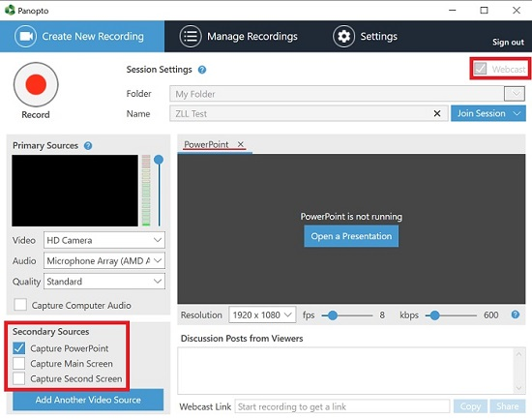
Task: Open the Settings tab
Action: coord(365,37)
